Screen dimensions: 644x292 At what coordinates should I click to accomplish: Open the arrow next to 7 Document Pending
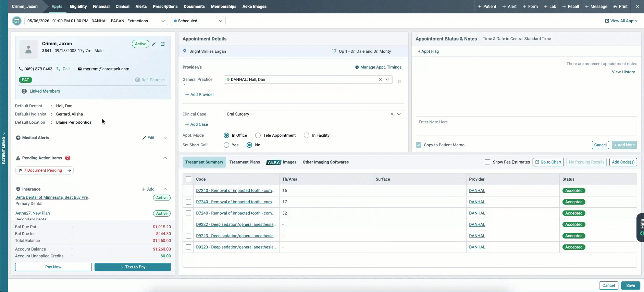[x=69, y=170]
